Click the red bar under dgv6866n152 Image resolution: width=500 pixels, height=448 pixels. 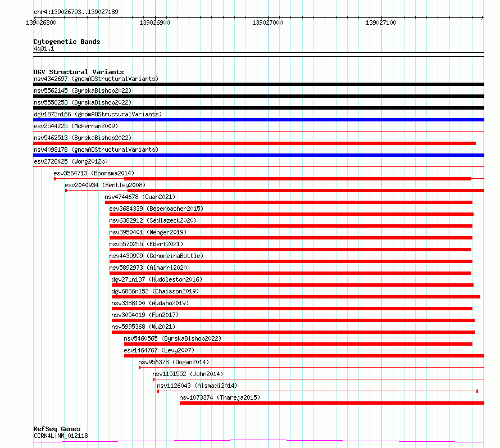(x=296, y=297)
